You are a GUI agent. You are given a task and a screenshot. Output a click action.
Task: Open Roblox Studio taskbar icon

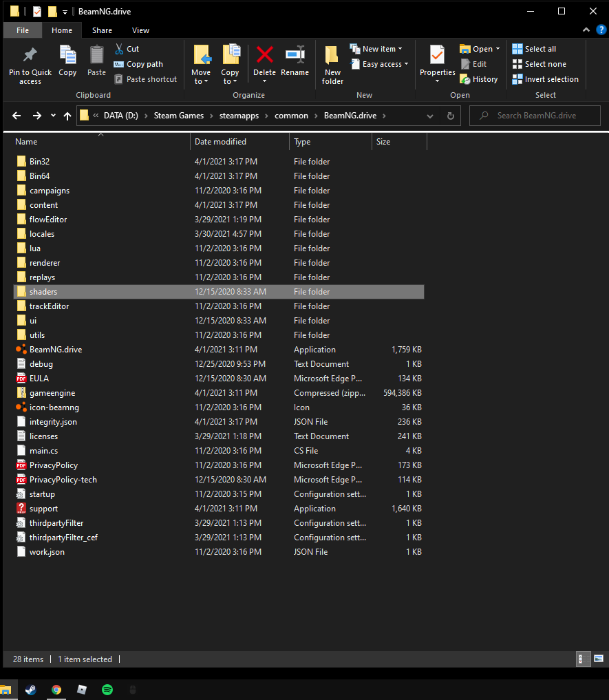click(82, 689)
